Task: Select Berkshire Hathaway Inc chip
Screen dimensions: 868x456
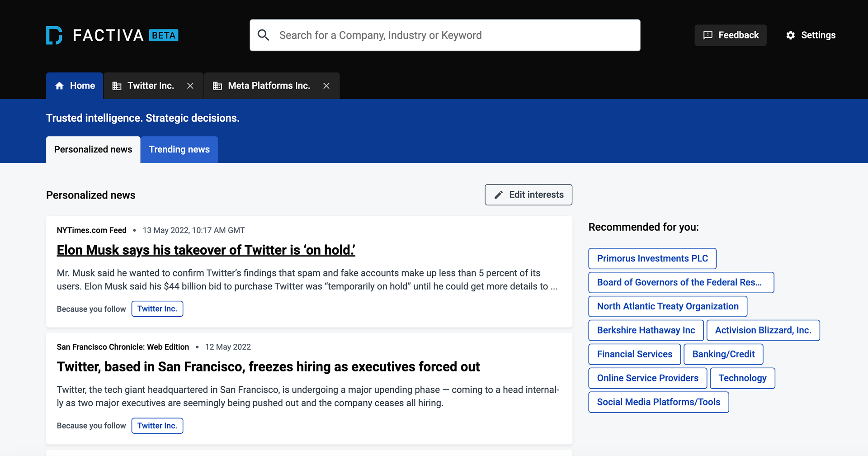Action: pyautogui.click(x=646, y=330)
